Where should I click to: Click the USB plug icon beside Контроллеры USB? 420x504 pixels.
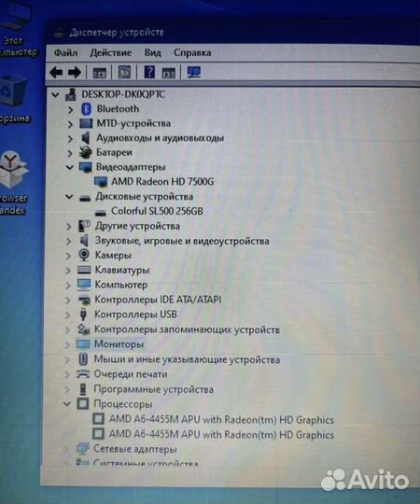83,315
